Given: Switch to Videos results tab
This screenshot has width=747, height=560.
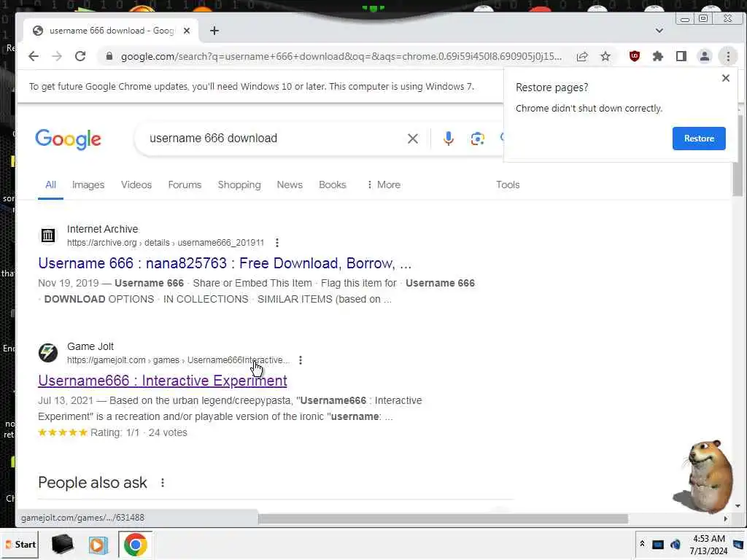Looking at the screenshot, I should tap(136, 184).
